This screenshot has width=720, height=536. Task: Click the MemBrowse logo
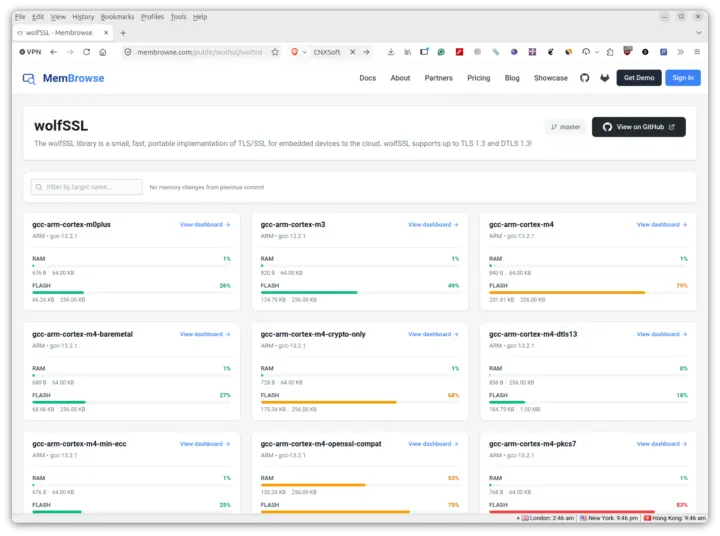point(63,78)
